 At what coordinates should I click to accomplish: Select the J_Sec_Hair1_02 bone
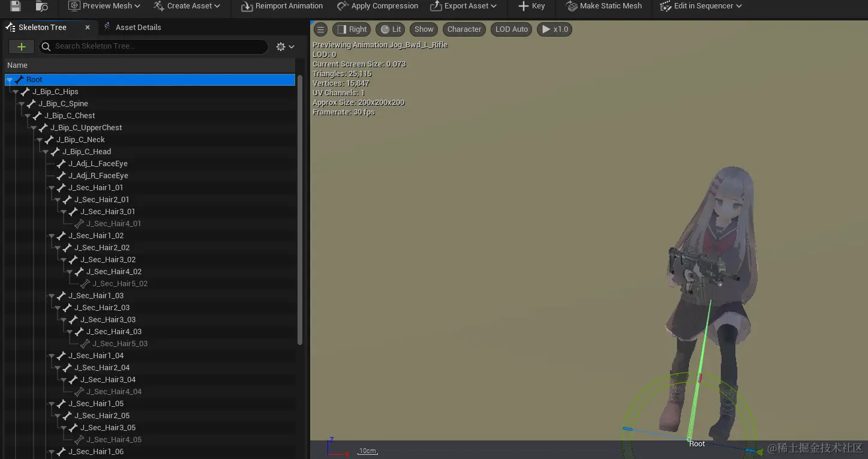point(96,236)
